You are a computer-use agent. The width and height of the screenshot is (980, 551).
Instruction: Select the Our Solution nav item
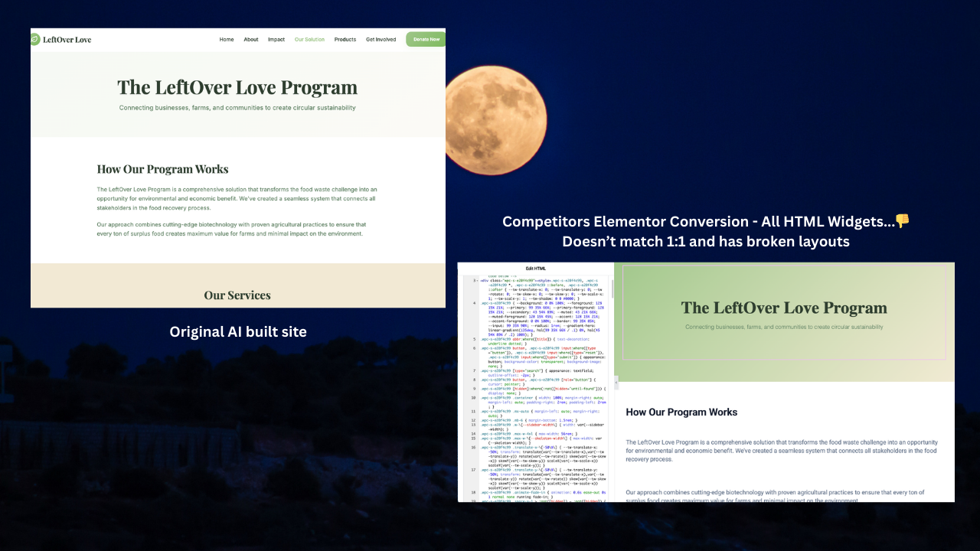309,39
